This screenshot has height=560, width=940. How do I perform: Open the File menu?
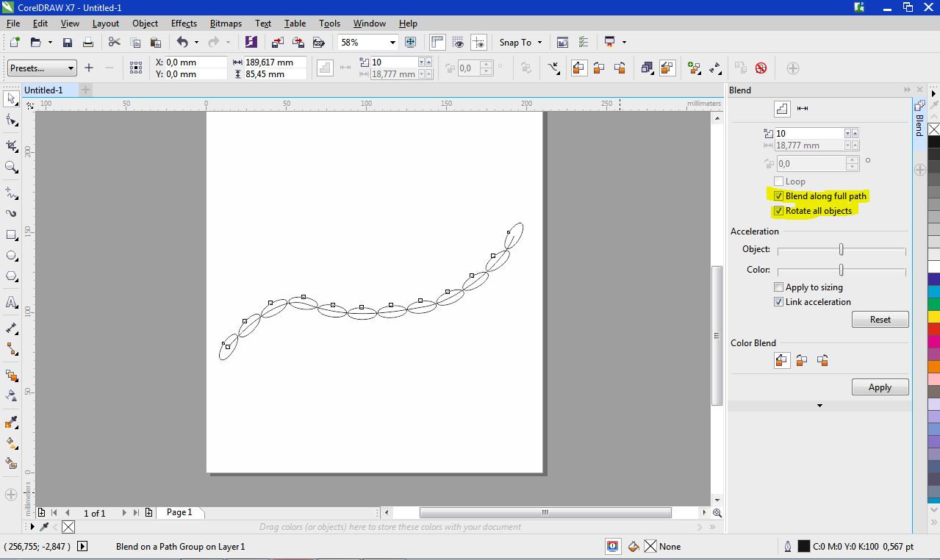(13, 24)
